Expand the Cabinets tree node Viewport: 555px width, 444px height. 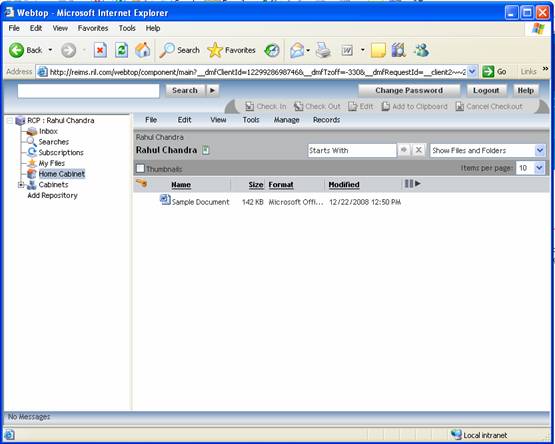click(x=21, y=185)
